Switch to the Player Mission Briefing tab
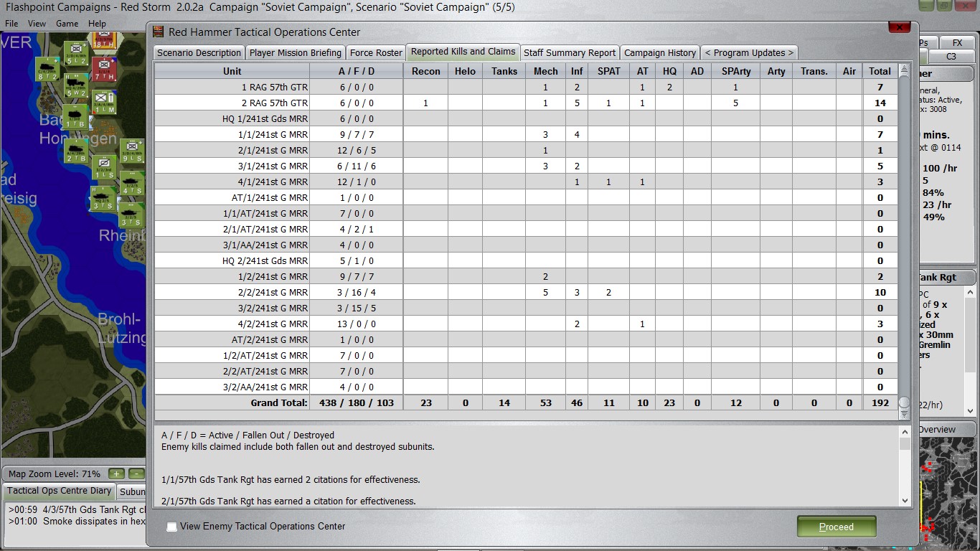This screenshot has height=551, width=980. tap(295, 52)
